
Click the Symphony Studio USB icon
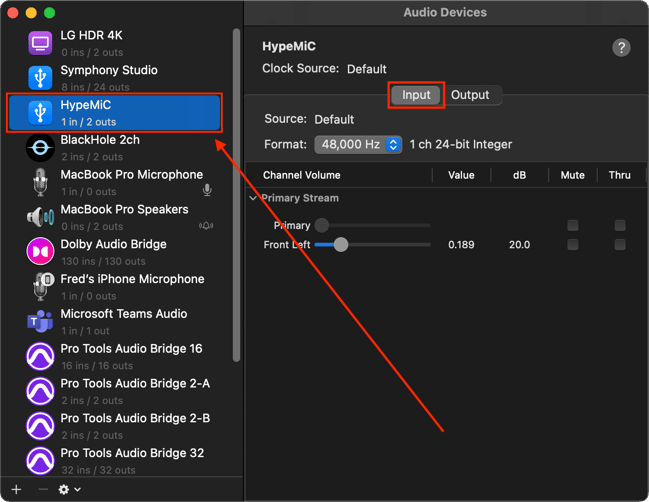point(40,78)
